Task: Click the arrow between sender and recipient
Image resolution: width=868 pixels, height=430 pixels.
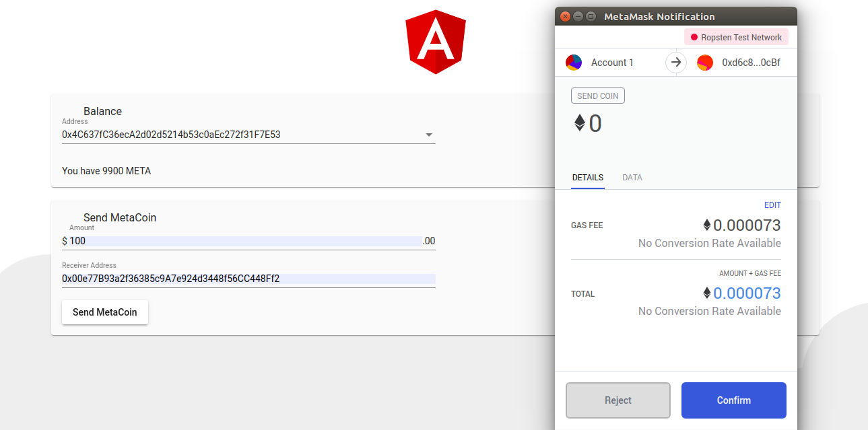Action: (x=676, y=63)
